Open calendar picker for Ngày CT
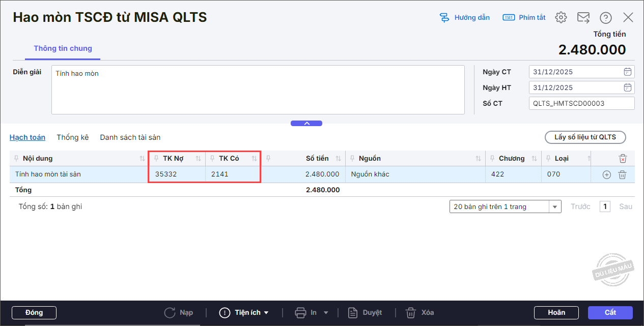This screenshot has height=326, width=644. coord(628,72)
